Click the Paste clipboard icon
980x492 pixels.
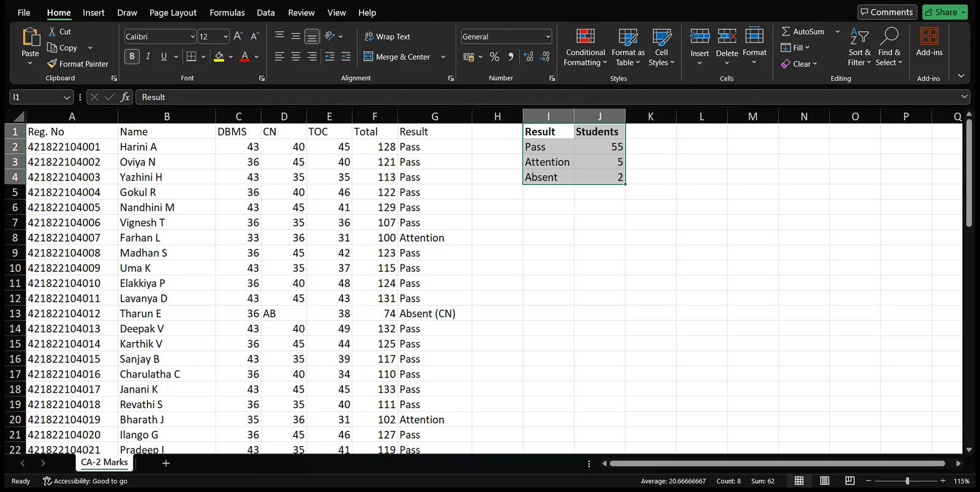(30, 38)
